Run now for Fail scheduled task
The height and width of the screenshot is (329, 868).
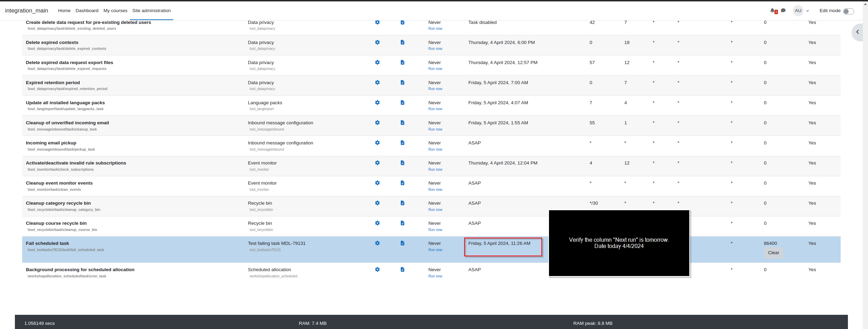(x=435, y=250)
